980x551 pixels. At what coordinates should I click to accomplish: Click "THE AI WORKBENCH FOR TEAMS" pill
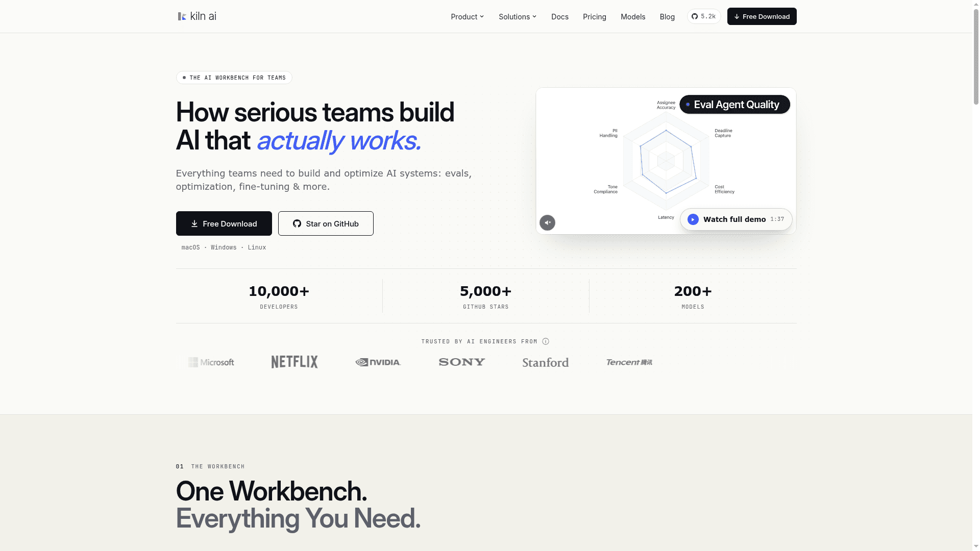coord(234,78)
